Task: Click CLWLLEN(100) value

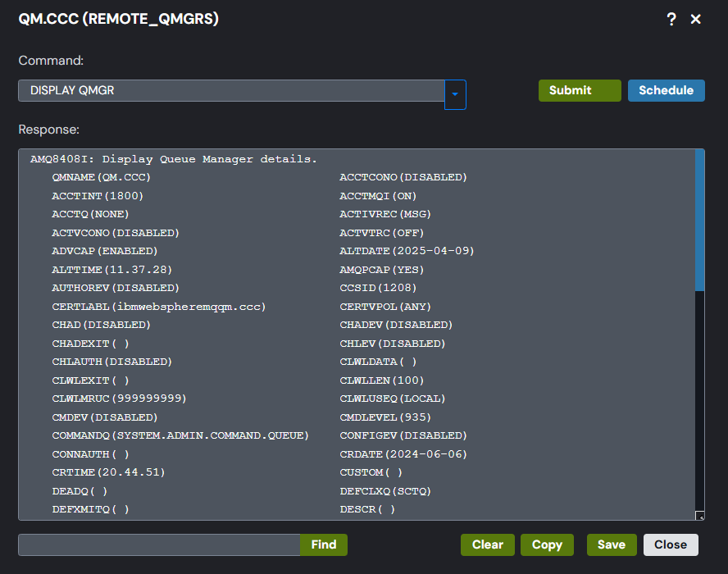Action: [382, 380]
